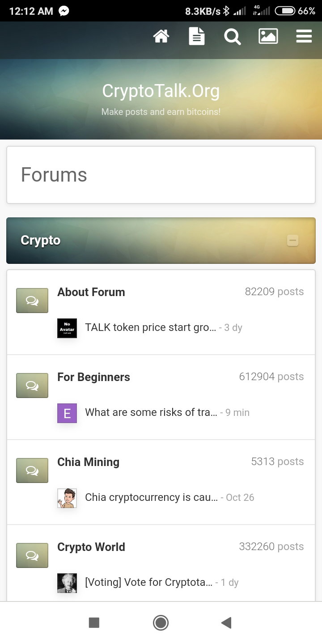Open the Crypto World forum
The image size is (322, 644).
(91, 547)
